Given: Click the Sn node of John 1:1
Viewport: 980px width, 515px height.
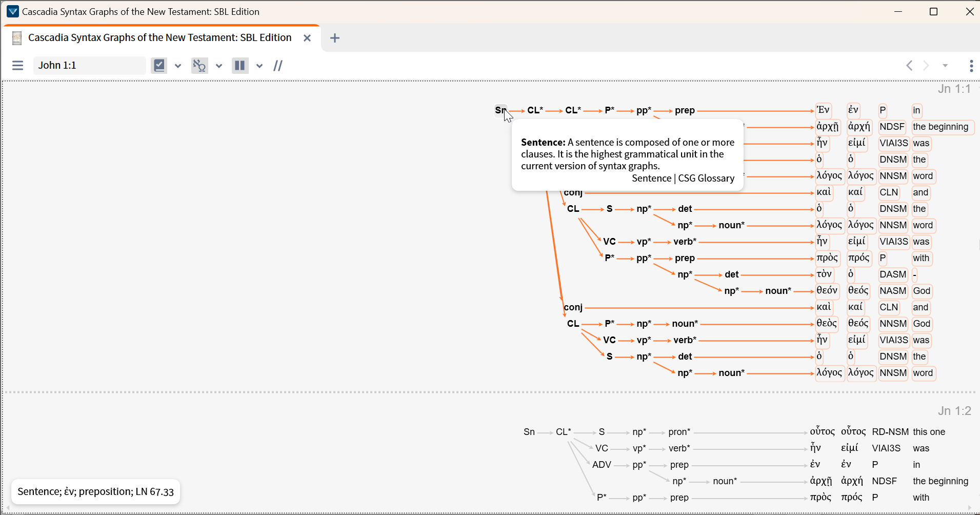Looking at the screenshot, I should (501, 110).
